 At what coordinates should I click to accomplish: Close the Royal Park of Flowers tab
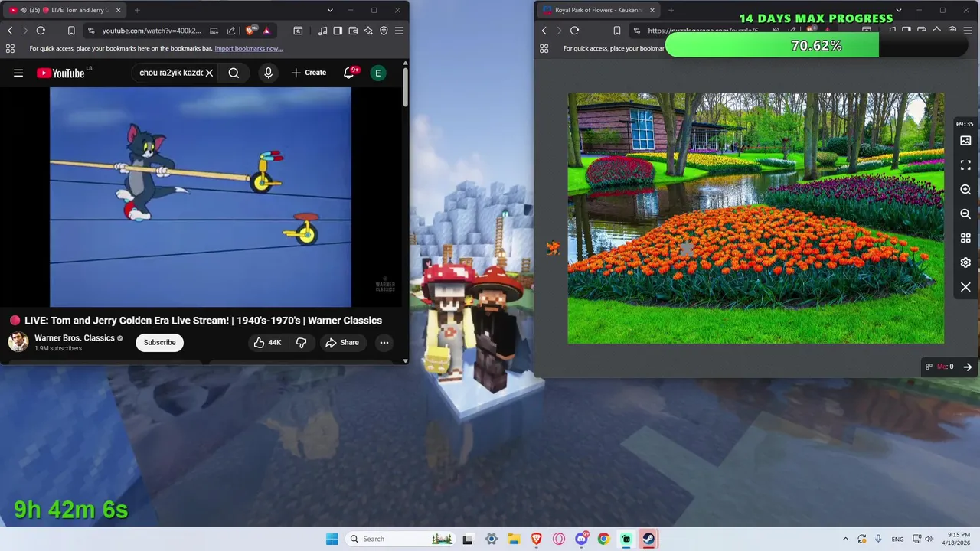[x=652, y=10]
